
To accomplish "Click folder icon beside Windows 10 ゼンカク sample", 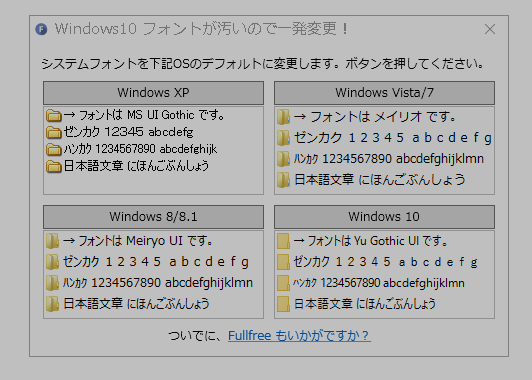I will (283, 262).
